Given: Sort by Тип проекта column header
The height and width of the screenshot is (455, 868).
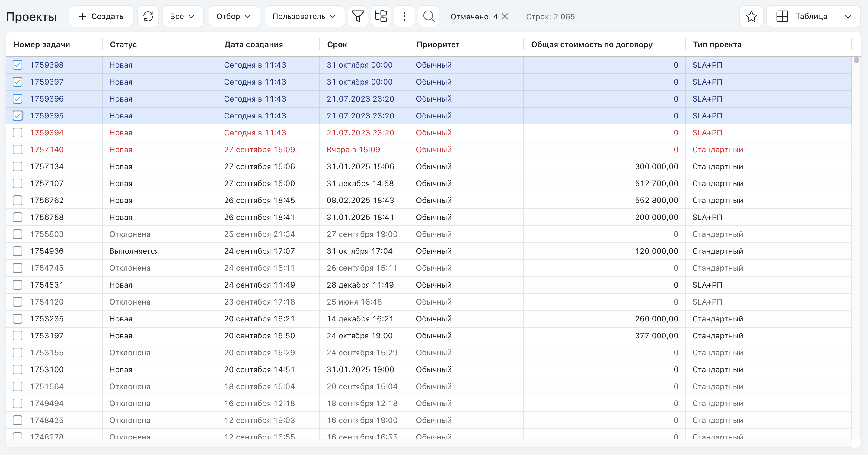Looking at the screenshot, I should pos(717,44).
